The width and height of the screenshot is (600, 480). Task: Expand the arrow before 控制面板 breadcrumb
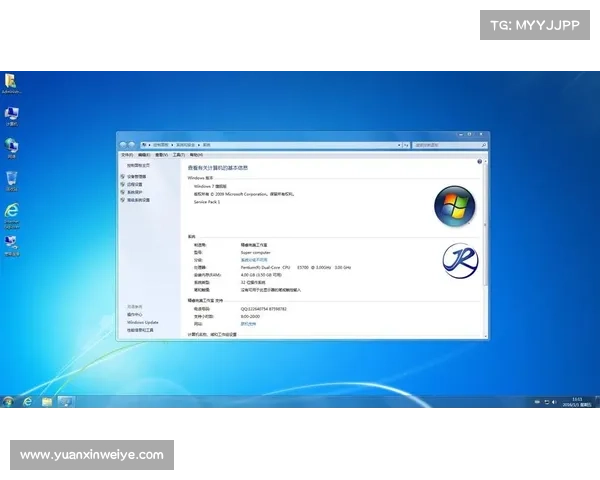point(149,145)
